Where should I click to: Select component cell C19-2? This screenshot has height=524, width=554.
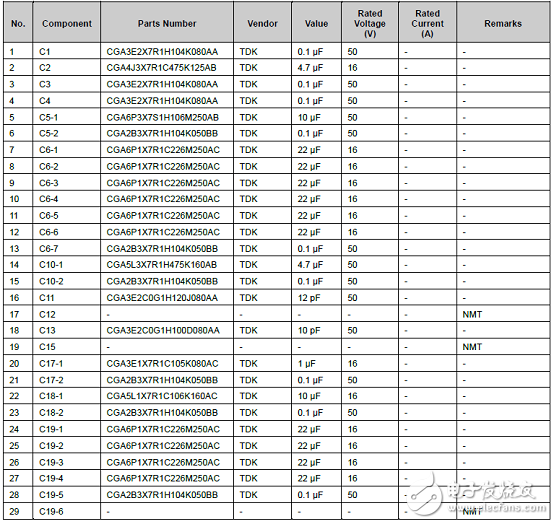tap(67, 446)
